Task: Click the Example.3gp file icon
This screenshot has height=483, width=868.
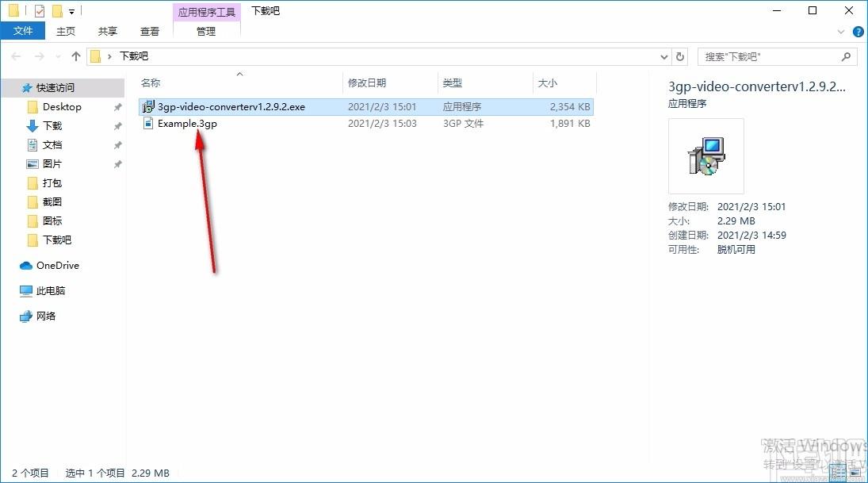Action: pyautogui.click(x=147, y=123)
